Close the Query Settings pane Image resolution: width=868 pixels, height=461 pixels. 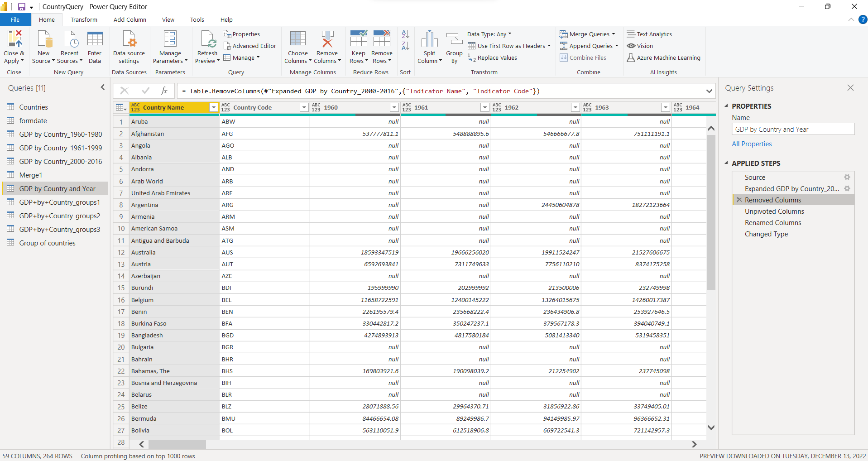pos(850,88)
